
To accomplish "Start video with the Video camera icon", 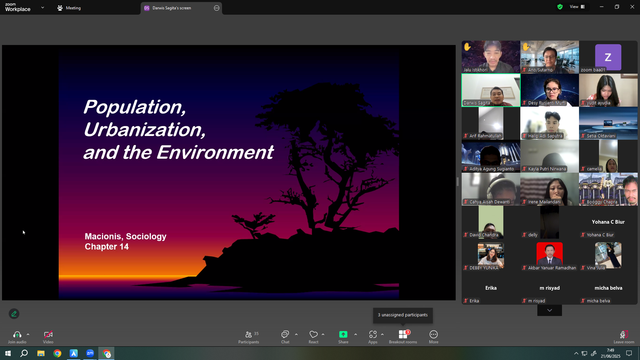I will click(x=48, y=334).
